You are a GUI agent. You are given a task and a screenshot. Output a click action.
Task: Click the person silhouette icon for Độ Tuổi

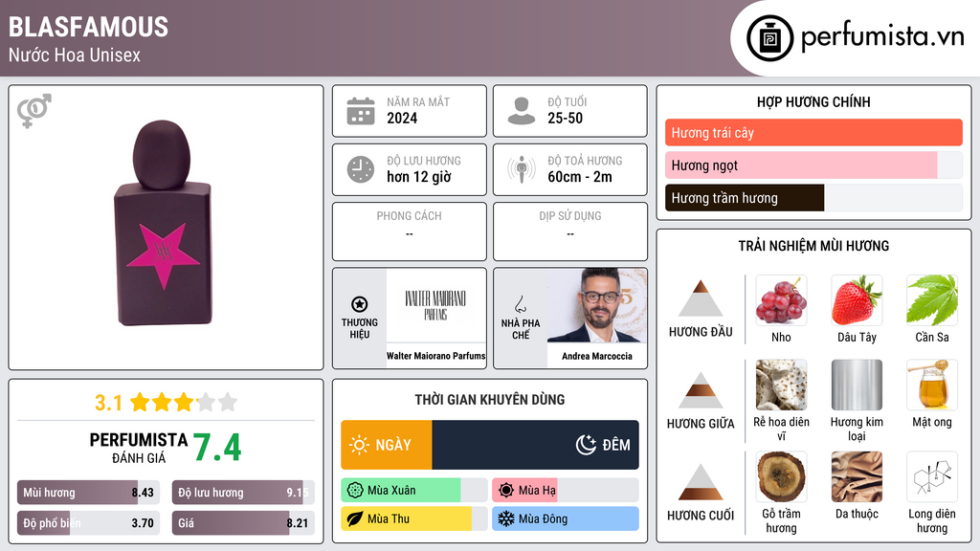click(522, 111)
